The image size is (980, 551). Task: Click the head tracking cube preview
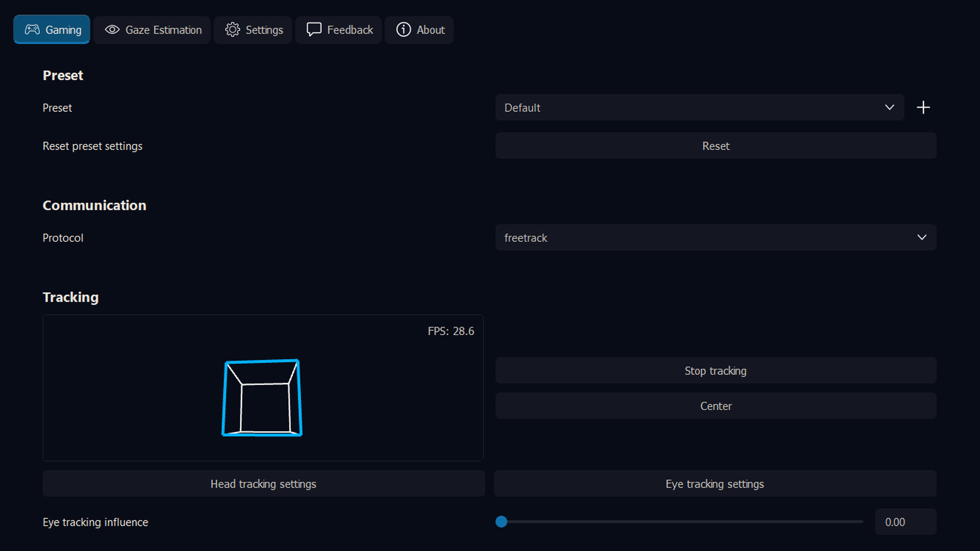point(262,398)
